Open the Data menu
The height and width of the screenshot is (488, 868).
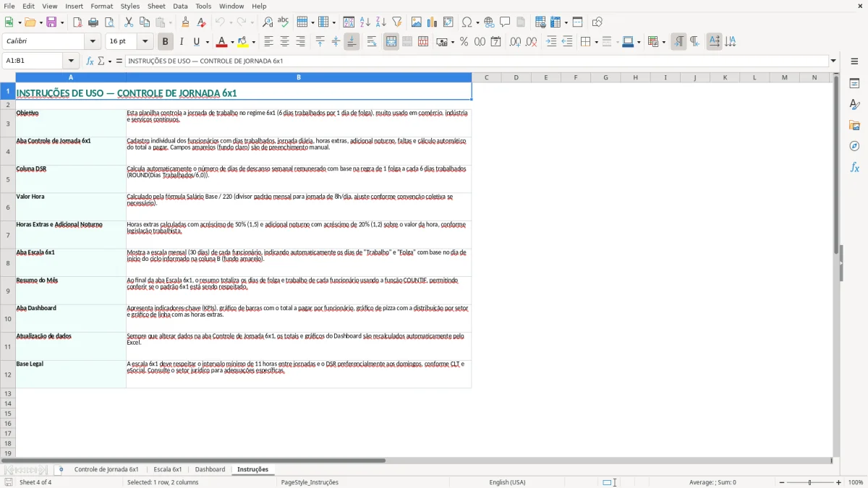coord(180,6)
